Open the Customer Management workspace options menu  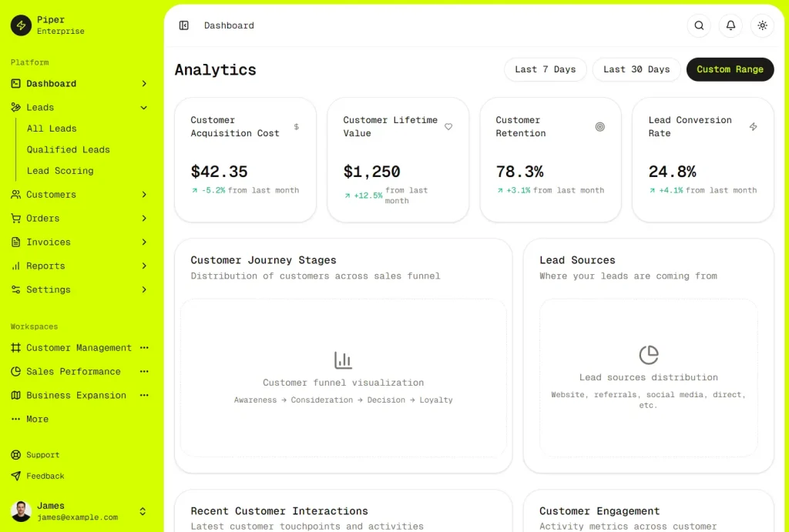[143, 348]
